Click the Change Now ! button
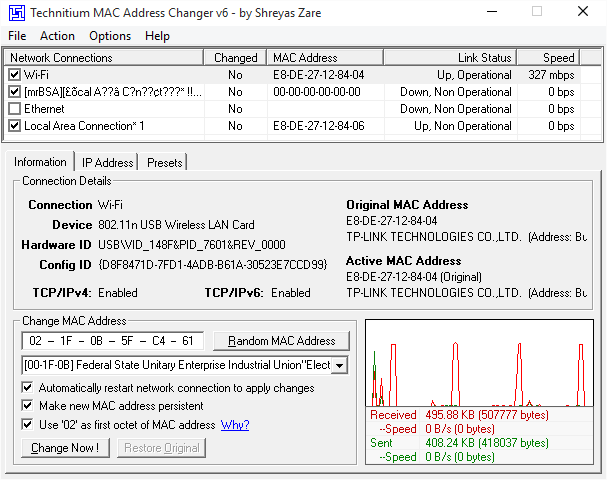Image resolution: width=607 pixels, height=480 pixels. [65, 448]
